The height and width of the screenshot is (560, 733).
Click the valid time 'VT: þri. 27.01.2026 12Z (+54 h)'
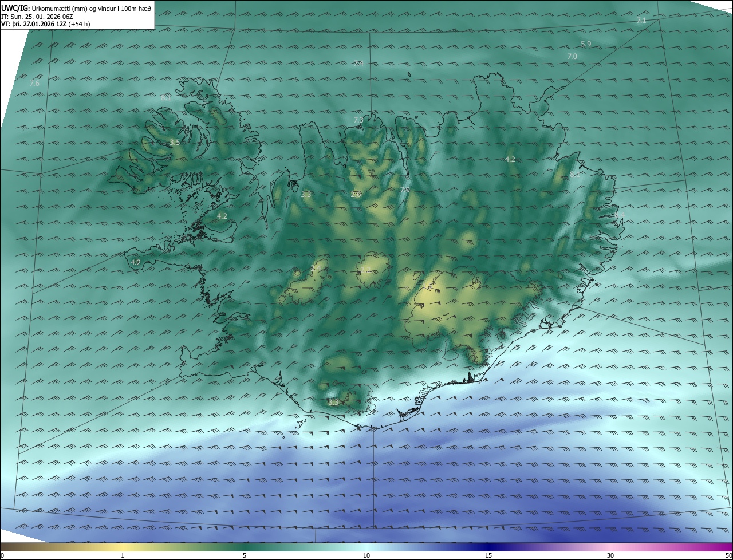pos(46,24)
